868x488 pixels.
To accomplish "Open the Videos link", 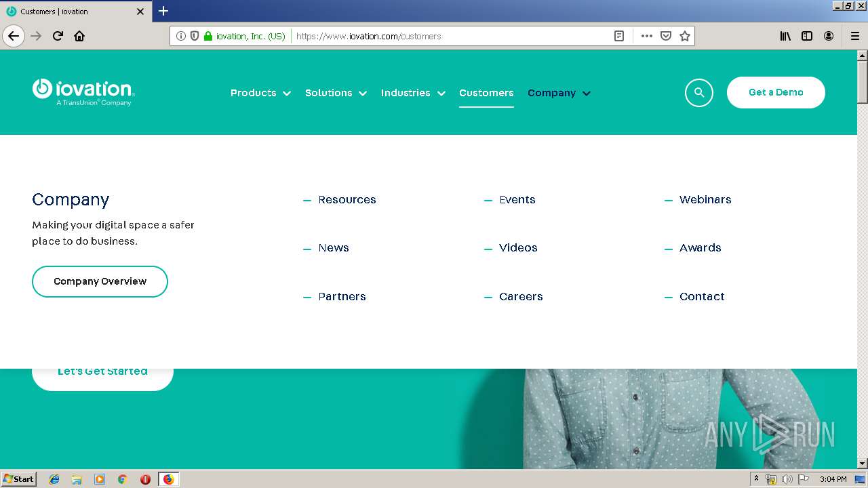I will tap(518, 247).
